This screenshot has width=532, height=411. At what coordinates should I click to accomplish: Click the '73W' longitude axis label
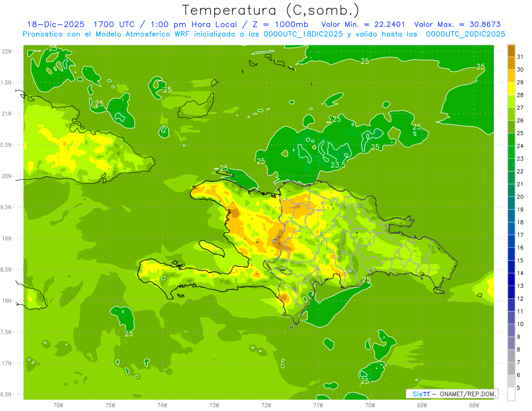click(x=214, y=405)
